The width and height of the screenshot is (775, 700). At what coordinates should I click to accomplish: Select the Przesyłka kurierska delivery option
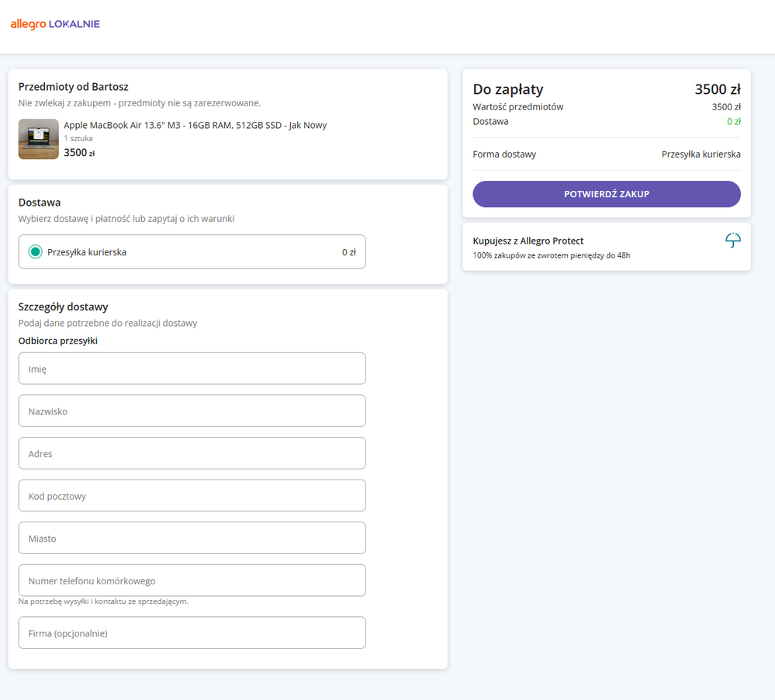(192, 251)
